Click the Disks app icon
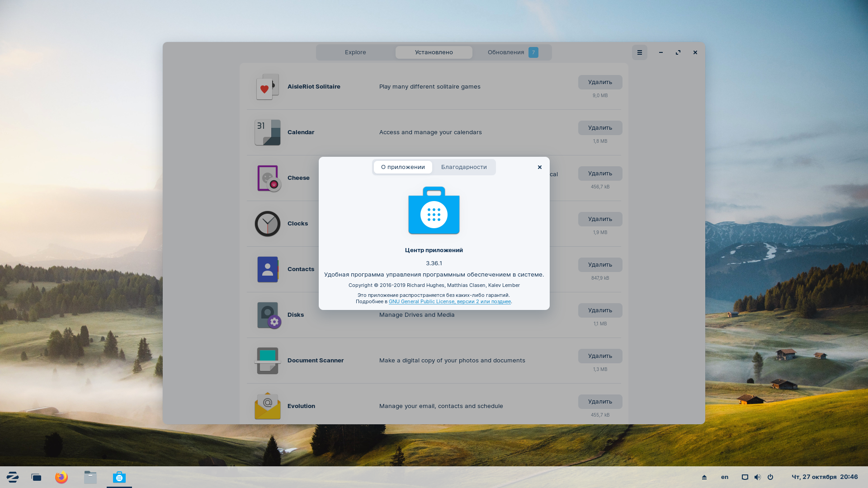Image resolution: width=868 pixels, height=488 pixels. coord(268,315)
